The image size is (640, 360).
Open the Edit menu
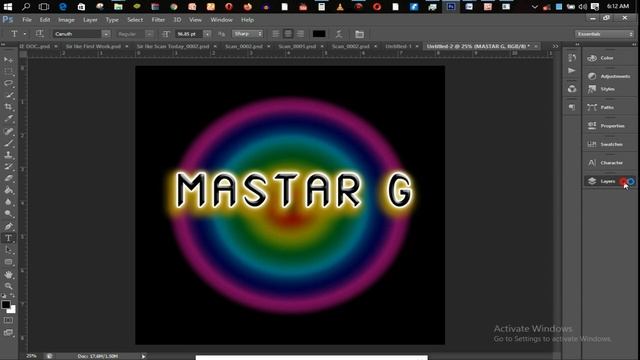(x=45, y=20)
